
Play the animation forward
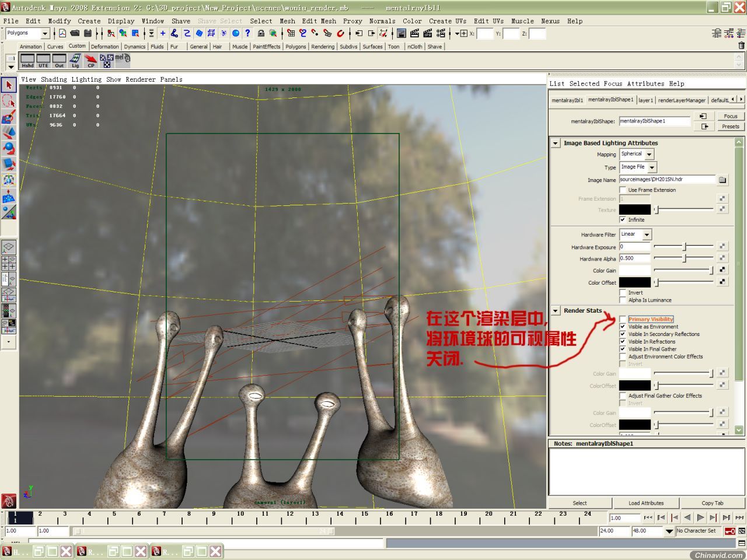coord(700,517)
